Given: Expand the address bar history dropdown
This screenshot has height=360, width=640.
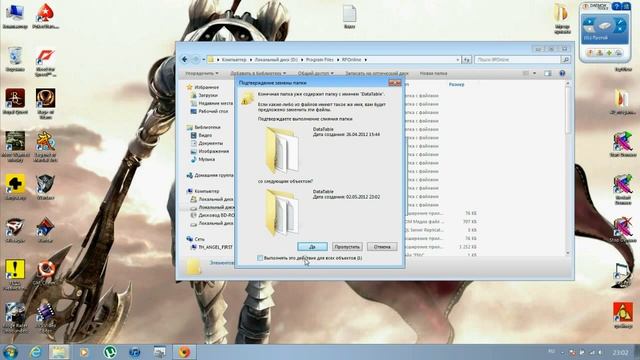Looking at the screenshot, I should (457, 60).
